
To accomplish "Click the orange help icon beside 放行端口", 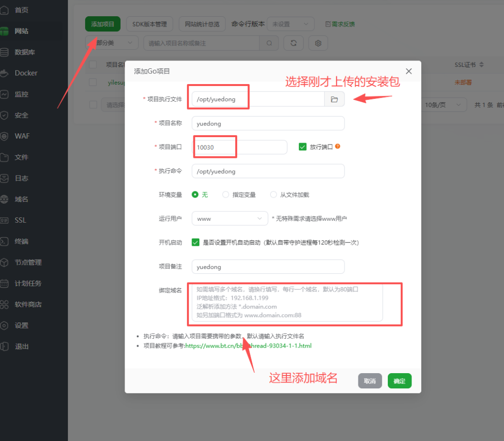I will pyautogui.click(x=338, y=147).
